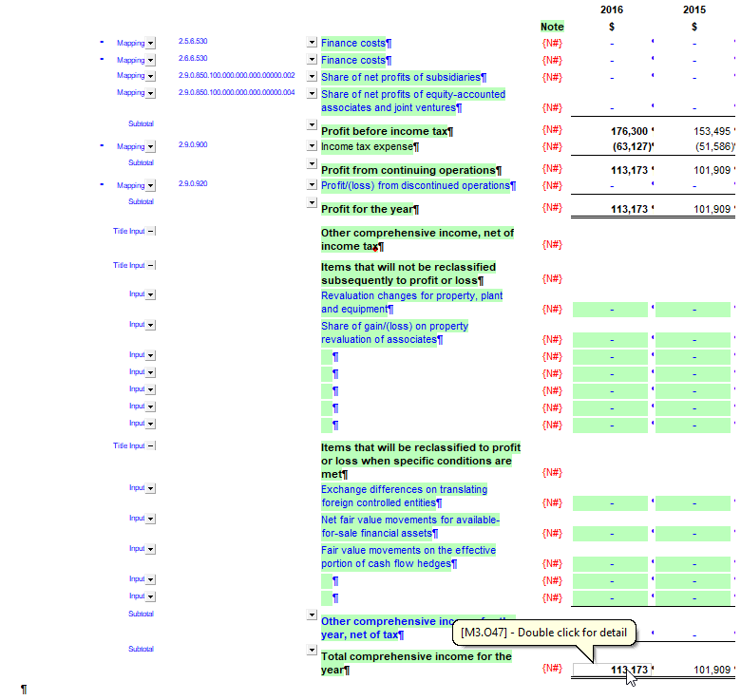
Task: Click 2015 Total comprehensive income value 101,909
Action: click(712, 670)
